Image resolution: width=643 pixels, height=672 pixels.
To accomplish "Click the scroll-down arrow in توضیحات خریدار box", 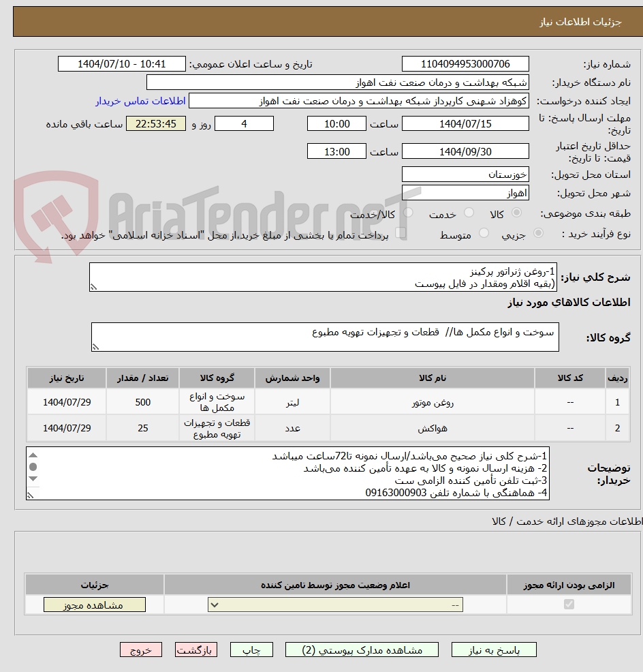I will [33, 478].
